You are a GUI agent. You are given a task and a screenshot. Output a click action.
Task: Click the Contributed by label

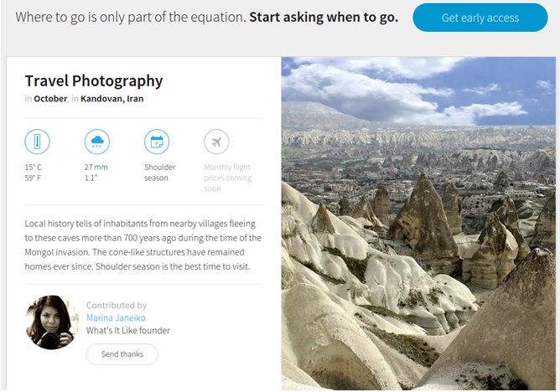pos(117,306)
